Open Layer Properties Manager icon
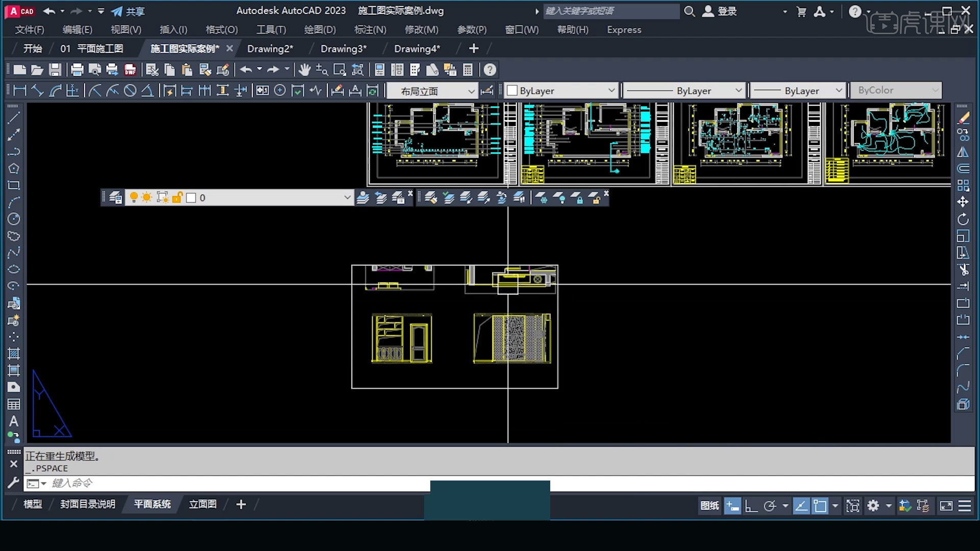The height and width of the screenshot is (551, 980). click(x=115, y=197)
